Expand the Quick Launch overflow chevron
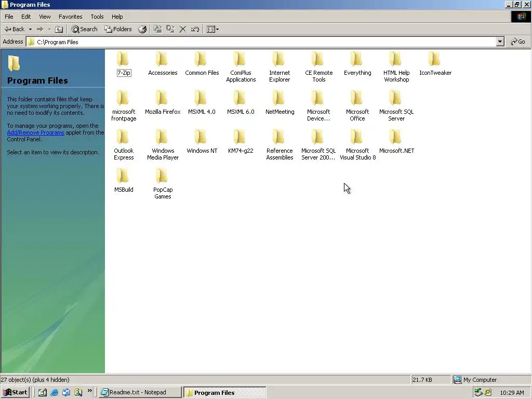The width and height of the screenshot is (532, 399). tap(89, 391)
